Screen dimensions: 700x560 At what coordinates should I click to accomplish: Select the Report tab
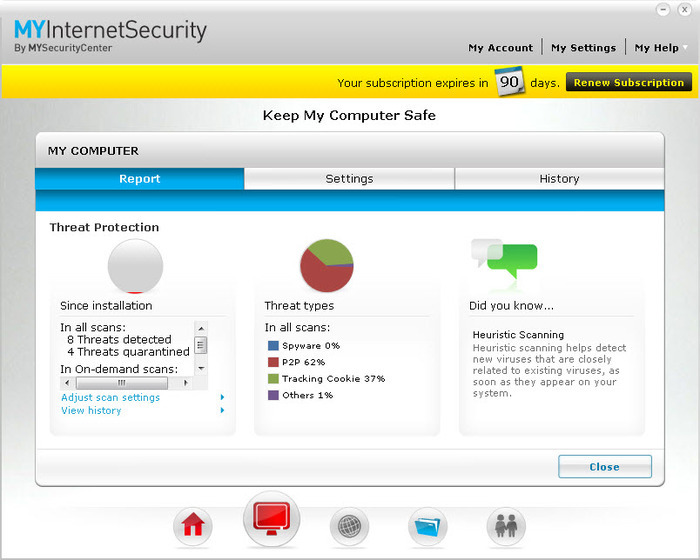pyautogui.click(x=140, y=179)
